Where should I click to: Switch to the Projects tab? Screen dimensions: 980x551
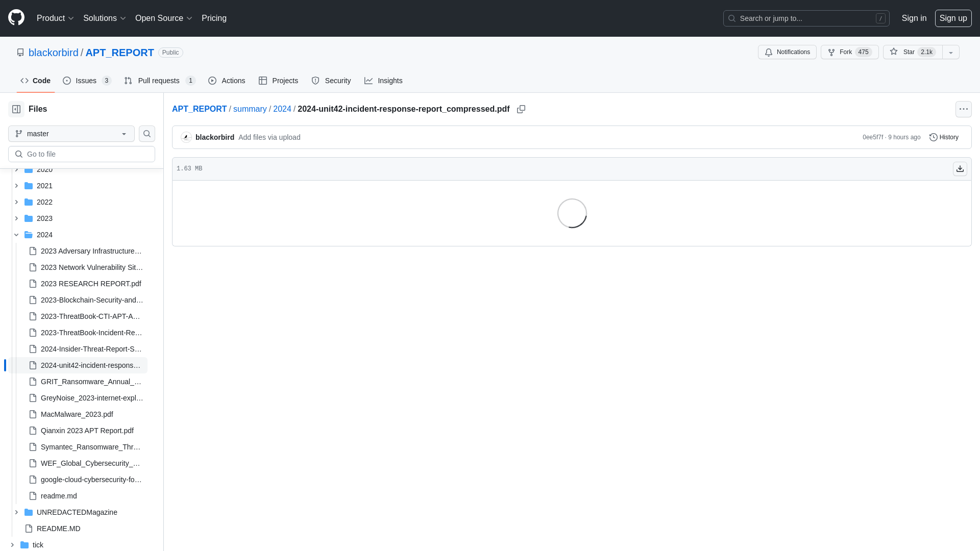pyautogui.click(x=278, y=81)
